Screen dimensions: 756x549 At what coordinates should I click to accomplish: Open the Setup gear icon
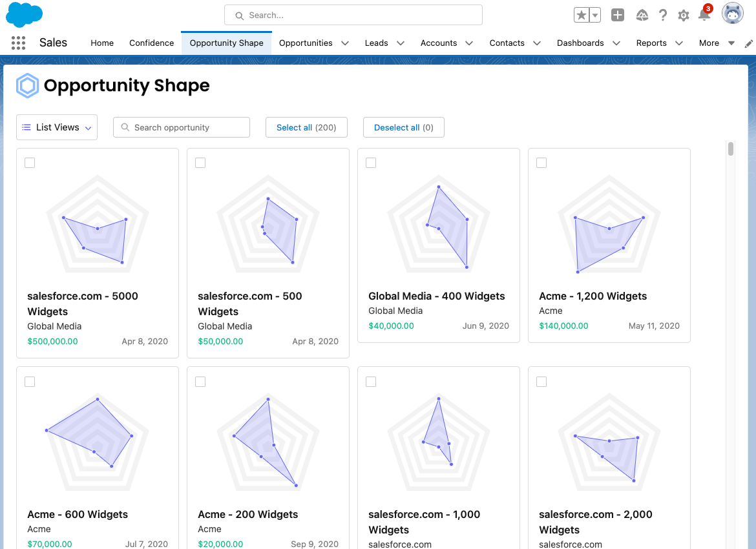pyautogui.click(x=684, y=16)
